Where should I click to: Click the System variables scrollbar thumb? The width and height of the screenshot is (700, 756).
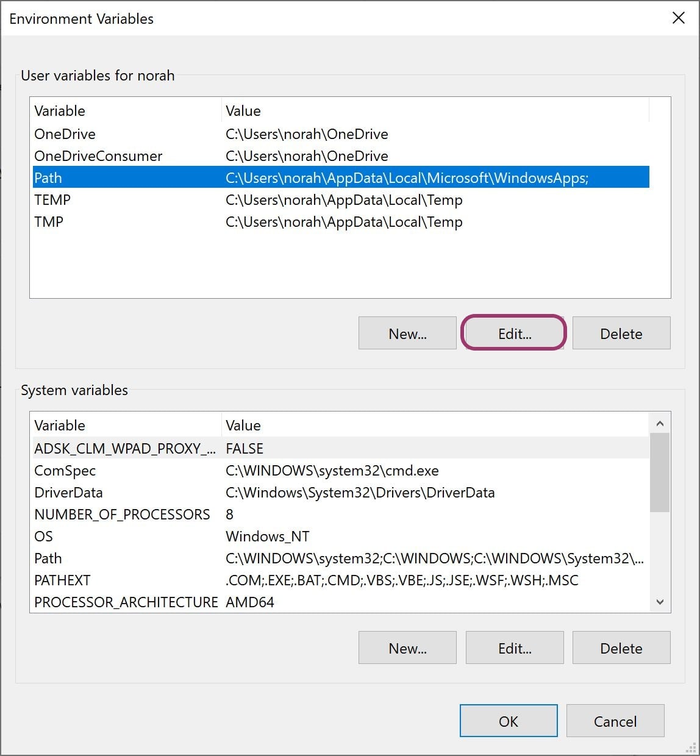click(660, 472)
